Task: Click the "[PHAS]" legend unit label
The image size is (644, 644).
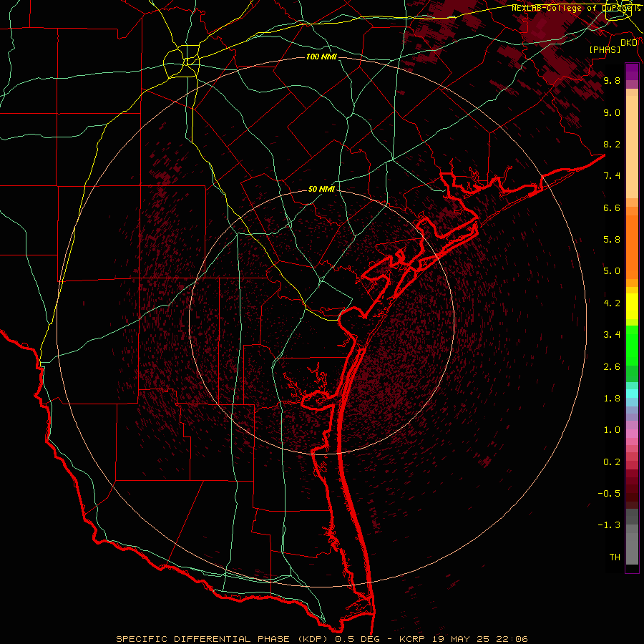Action: click(x=605, y=50)
